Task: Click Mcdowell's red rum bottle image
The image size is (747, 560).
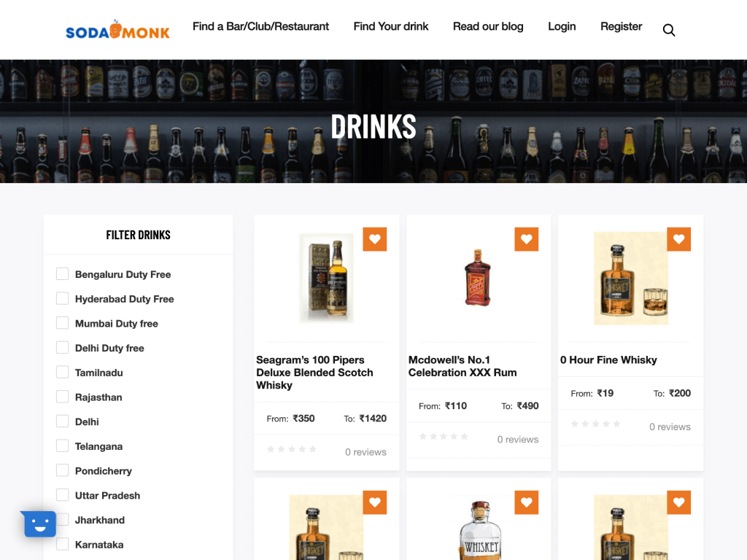Action: 477,278
